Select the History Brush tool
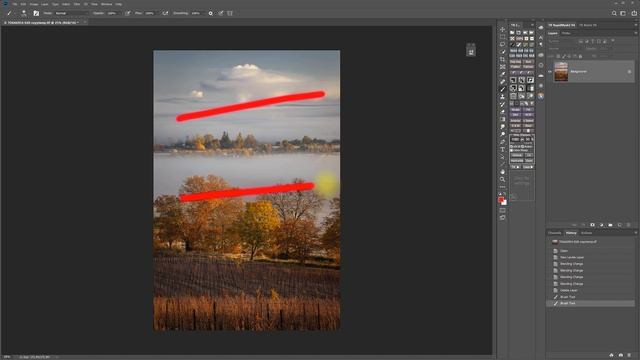Viewport: 640px width, 360px height. click(x=502, y=104)
